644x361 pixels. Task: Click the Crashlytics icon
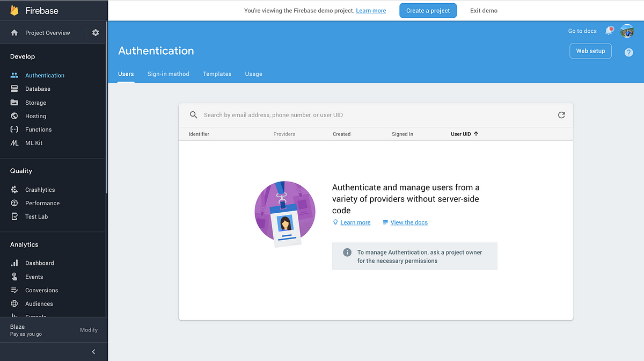[x=14, y=190]
